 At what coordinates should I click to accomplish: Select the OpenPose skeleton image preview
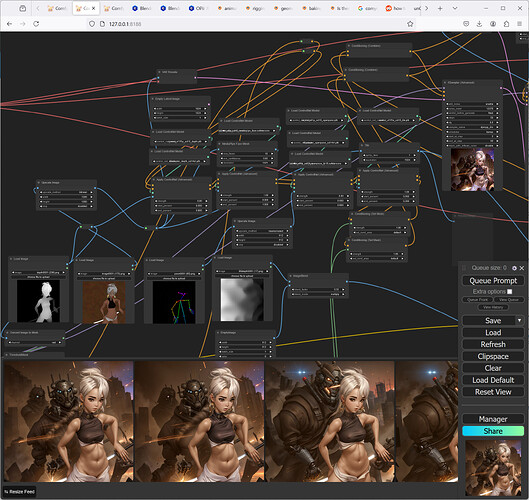point(174,303)
